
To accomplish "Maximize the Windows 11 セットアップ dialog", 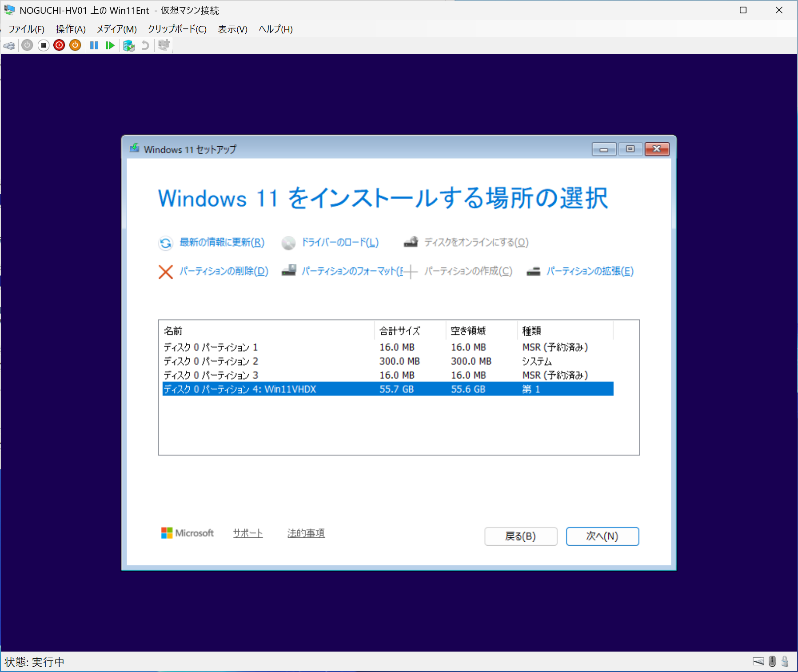I will [630, 149].
